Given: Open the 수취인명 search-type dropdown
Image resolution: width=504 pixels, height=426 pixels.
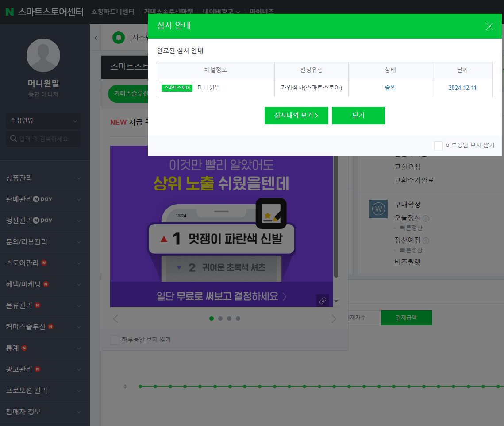Looking at the screenshot, I should coord(43,120).
